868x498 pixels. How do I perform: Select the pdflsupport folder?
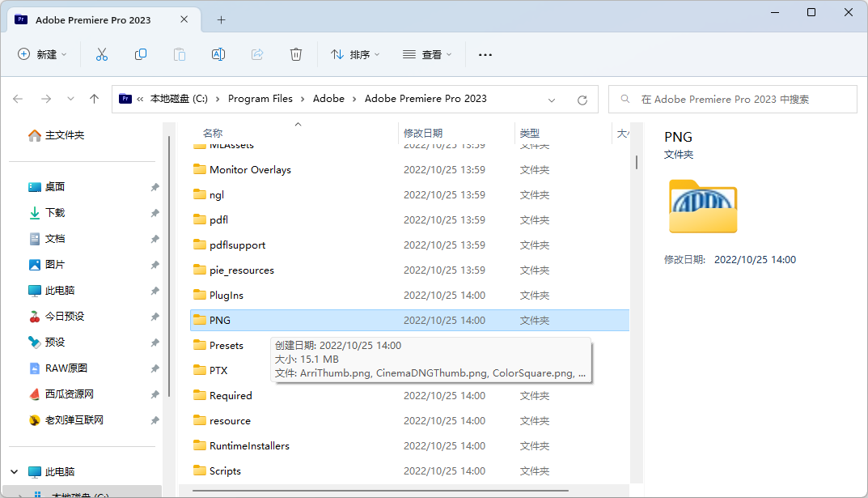409,245
